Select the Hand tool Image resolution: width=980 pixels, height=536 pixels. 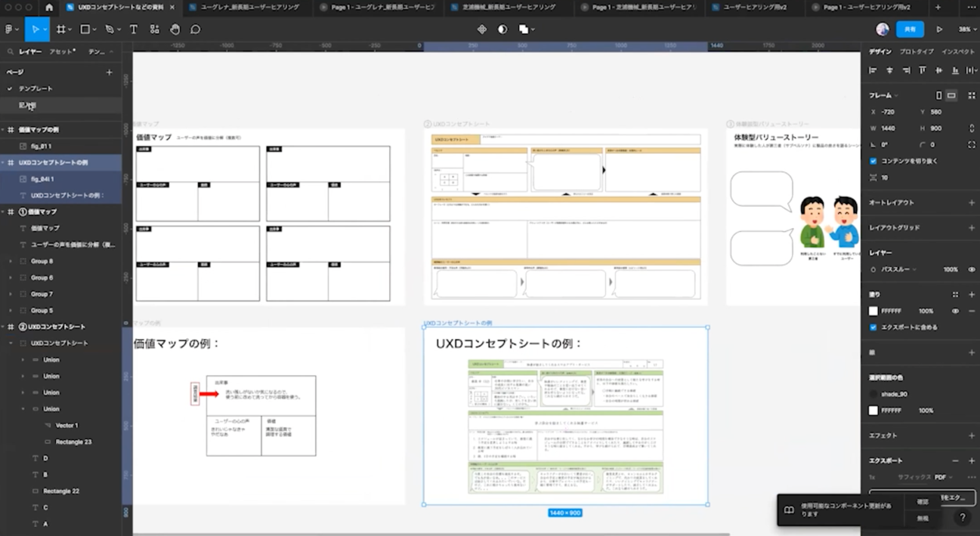pos(175,29)
